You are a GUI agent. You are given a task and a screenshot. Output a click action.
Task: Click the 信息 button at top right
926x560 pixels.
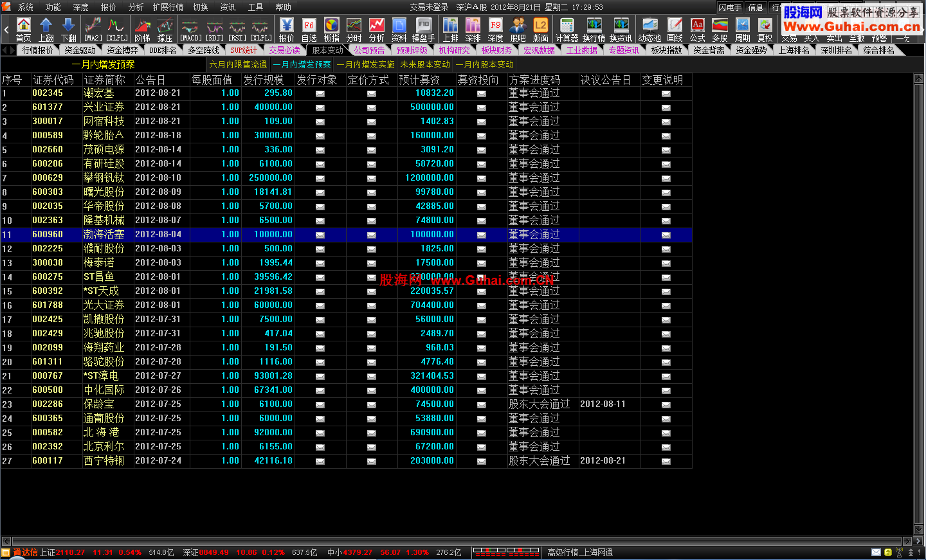click(756, 7)
